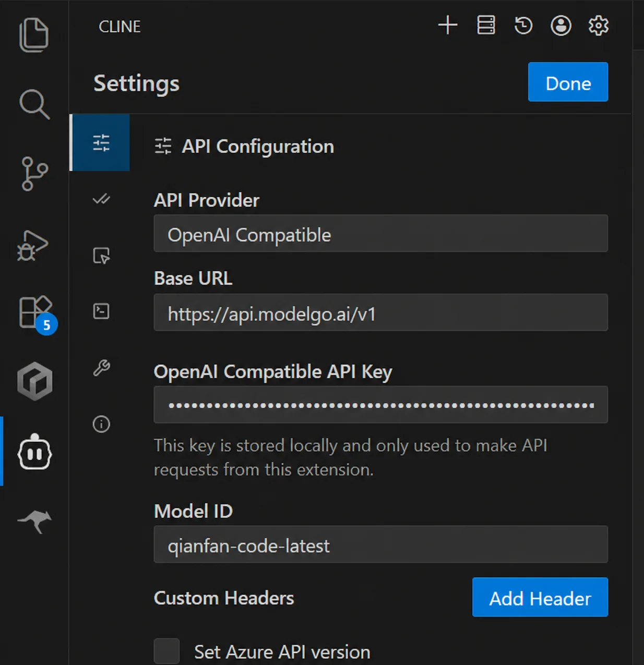Open MCP servers stack icon
644x665 pixels.
(486, 25)
